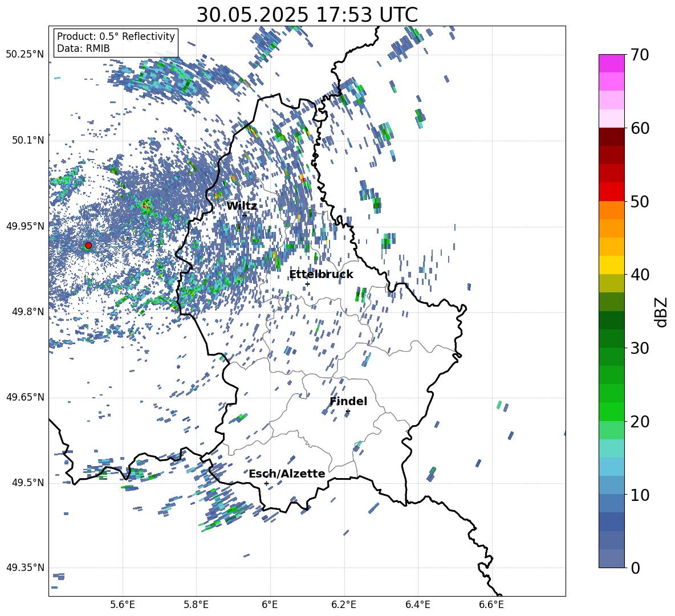This screenshot has height=616, width=675.
Task: Click the cross marker below Esch/Alzette
Action: [266, 483]
